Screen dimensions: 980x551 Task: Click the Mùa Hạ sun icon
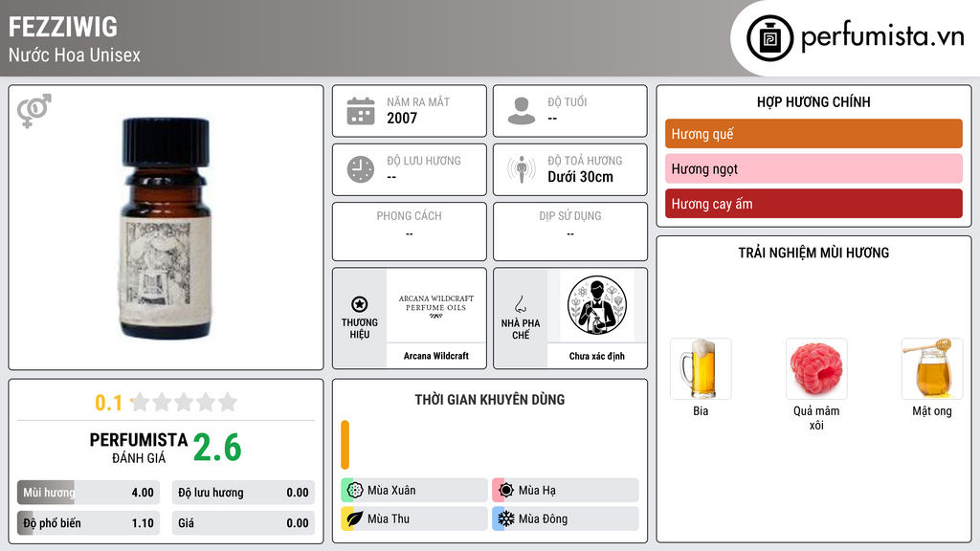tap(506, 491)
